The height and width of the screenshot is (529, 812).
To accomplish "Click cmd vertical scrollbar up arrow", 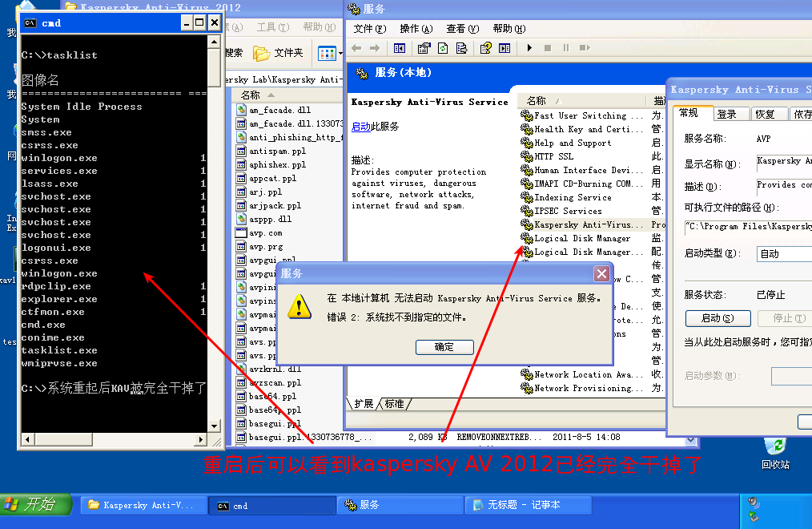I will coord(214,42).
